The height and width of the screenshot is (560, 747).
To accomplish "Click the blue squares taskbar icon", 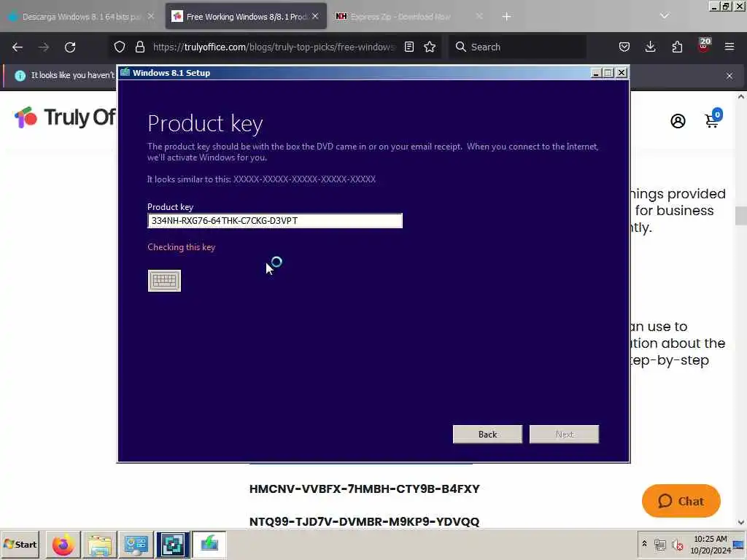I will [x=172, y=545].
